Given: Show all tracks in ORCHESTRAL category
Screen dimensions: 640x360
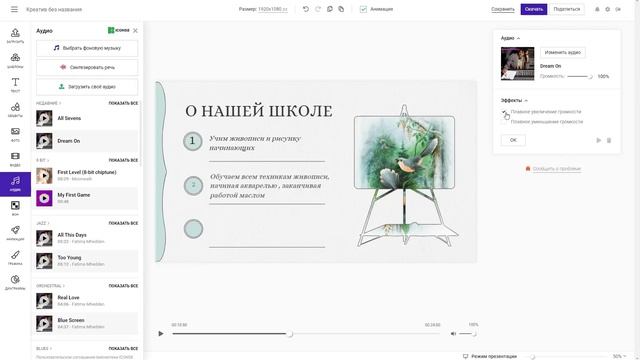Looking at the screenshot, I should click(x=123, y=286).
